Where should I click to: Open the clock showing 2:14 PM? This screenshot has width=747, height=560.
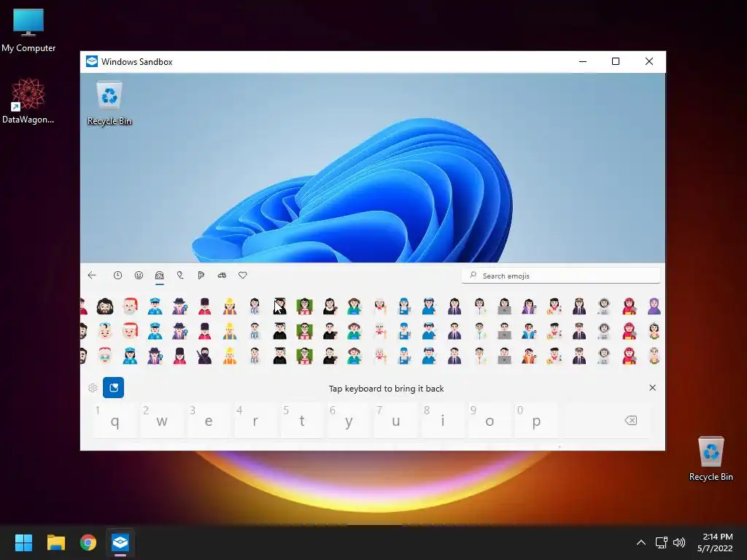(x=715, y=542)
